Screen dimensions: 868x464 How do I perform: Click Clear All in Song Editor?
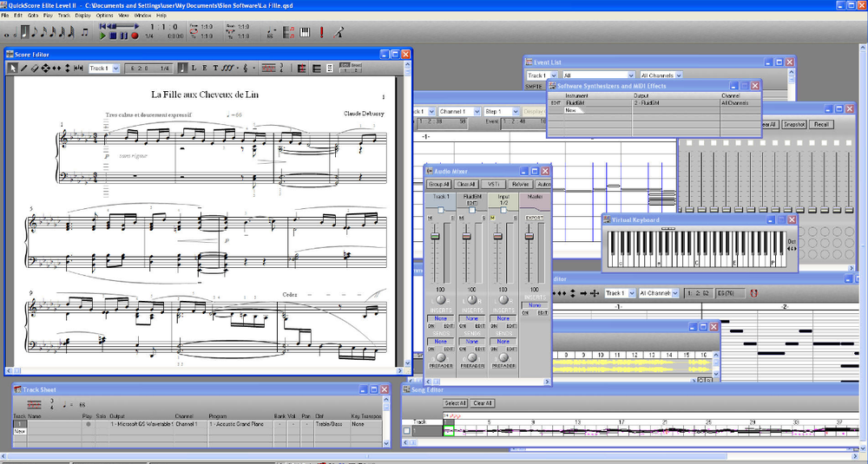483,403
